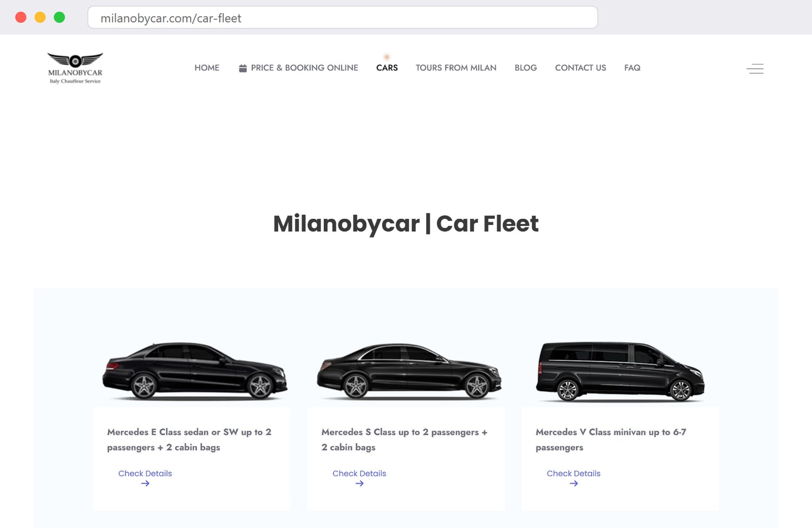Click the Mercedes S Class car image
Screen dimensions: 812x528
[409, 371]
